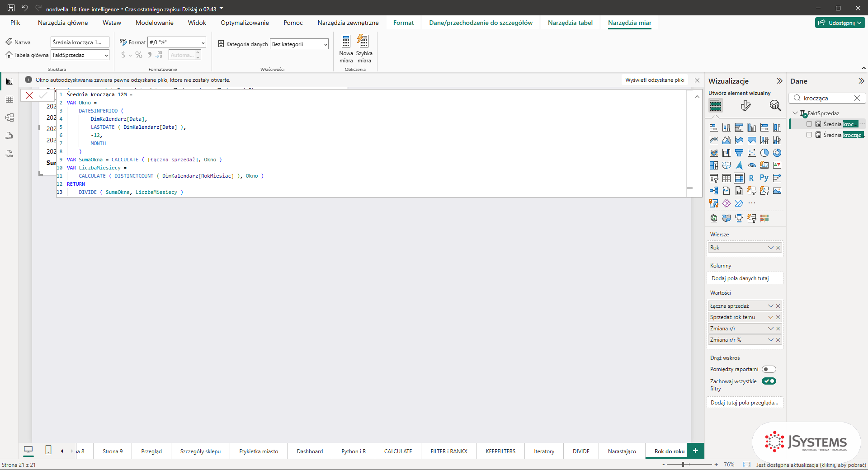Click the Nazwa measure name field
The width and height of the screenshot is (868, 470).
80,42
